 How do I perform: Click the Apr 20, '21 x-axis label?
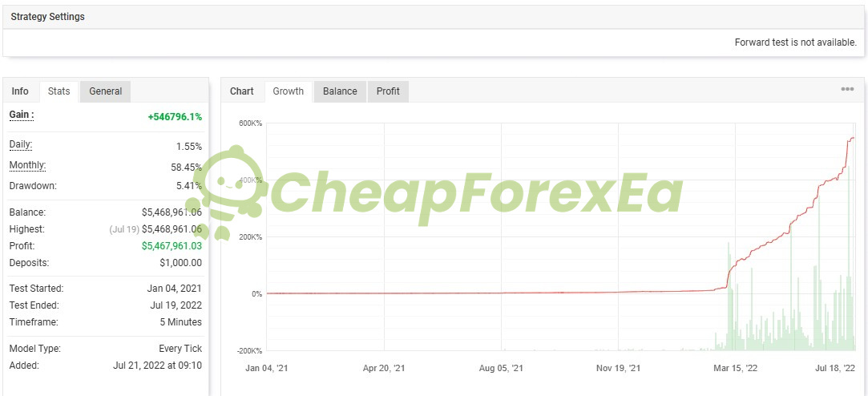(384, 368)
